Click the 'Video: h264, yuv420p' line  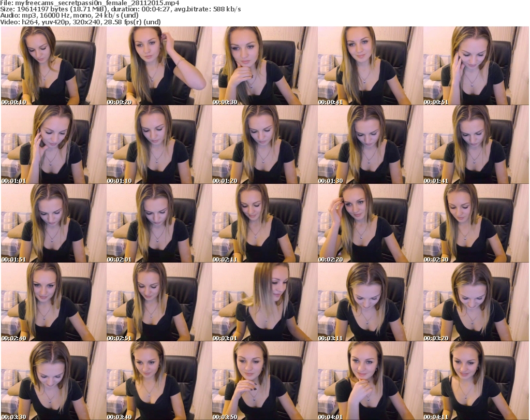80,22
